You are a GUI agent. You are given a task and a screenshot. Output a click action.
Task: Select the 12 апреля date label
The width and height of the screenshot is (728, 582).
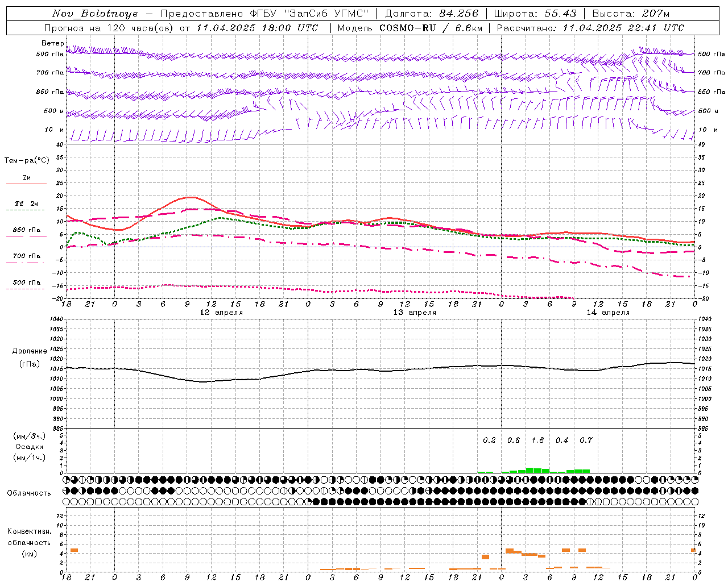pos(221,313)
